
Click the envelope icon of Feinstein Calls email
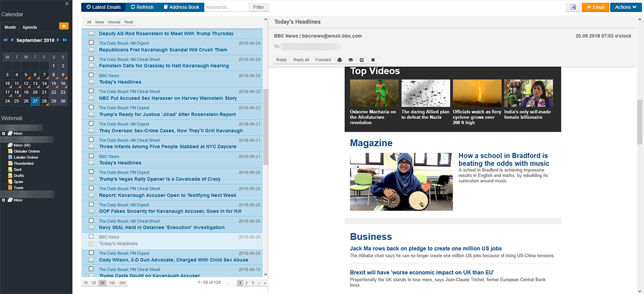91,66
